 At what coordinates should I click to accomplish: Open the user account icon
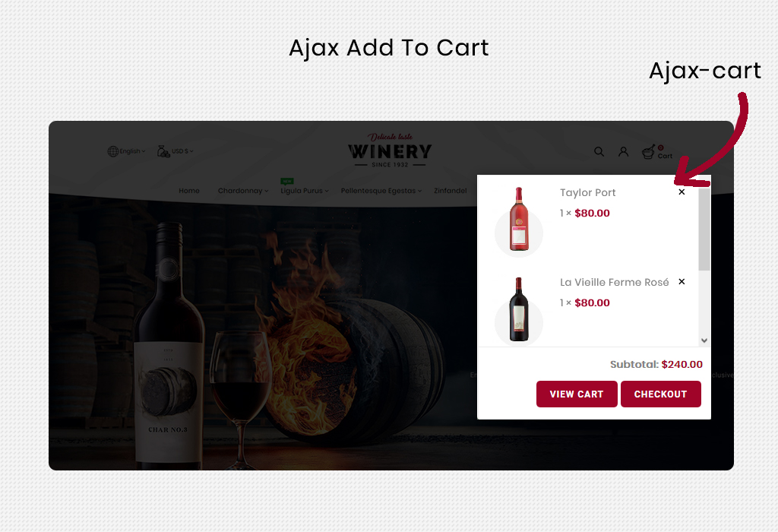(623, 151)
